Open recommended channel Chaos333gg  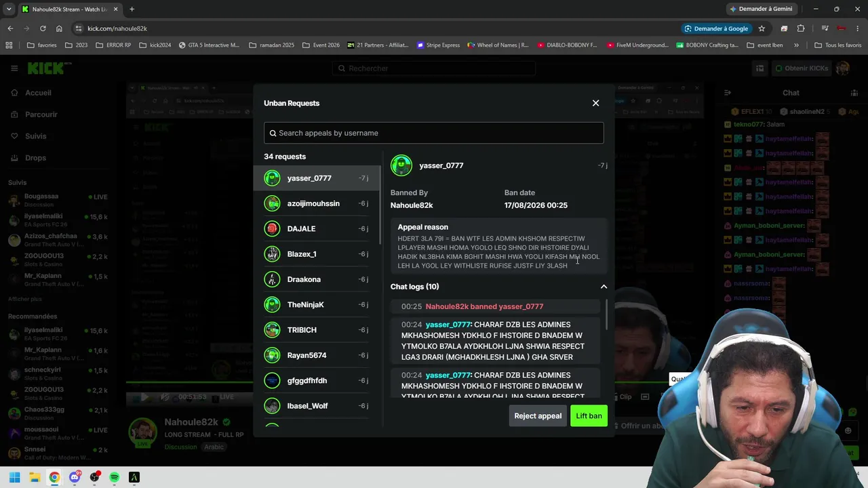tap(58, 413)
